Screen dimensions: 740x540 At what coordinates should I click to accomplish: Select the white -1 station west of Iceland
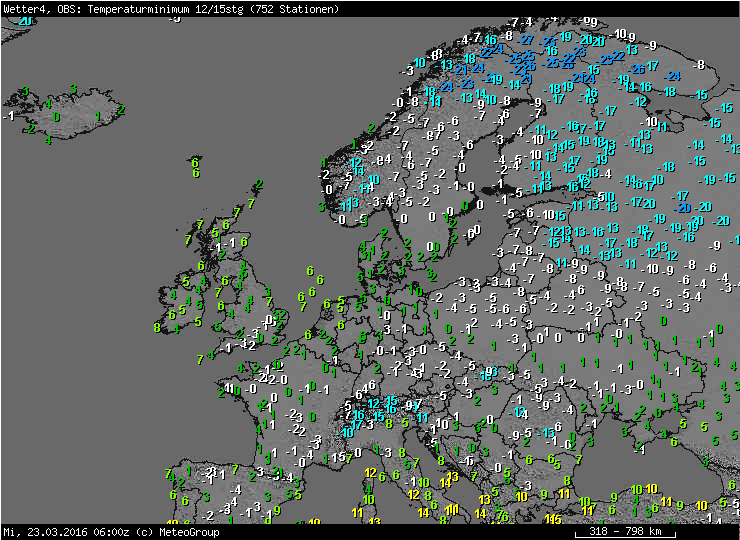pyautogui.click(x=9, y=116)
